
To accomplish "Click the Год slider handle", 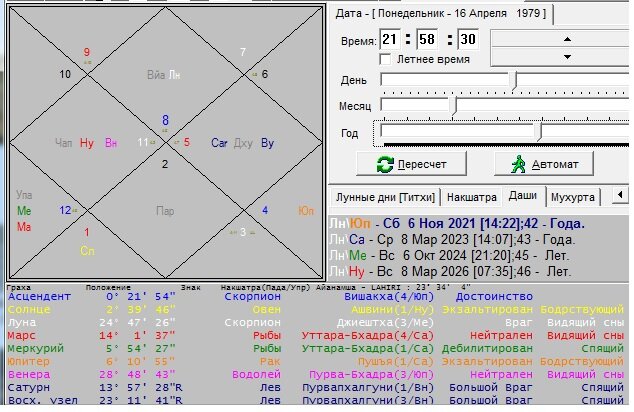I will click(x=540, y=132).
